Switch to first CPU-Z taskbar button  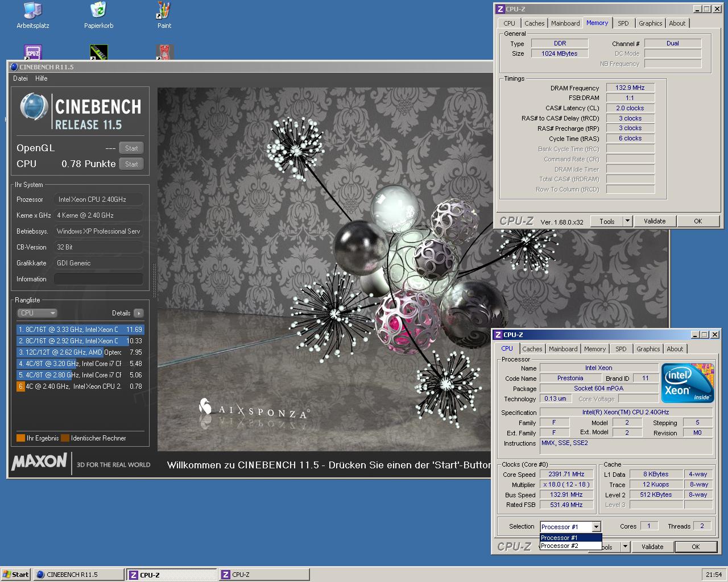coord(171,575)
